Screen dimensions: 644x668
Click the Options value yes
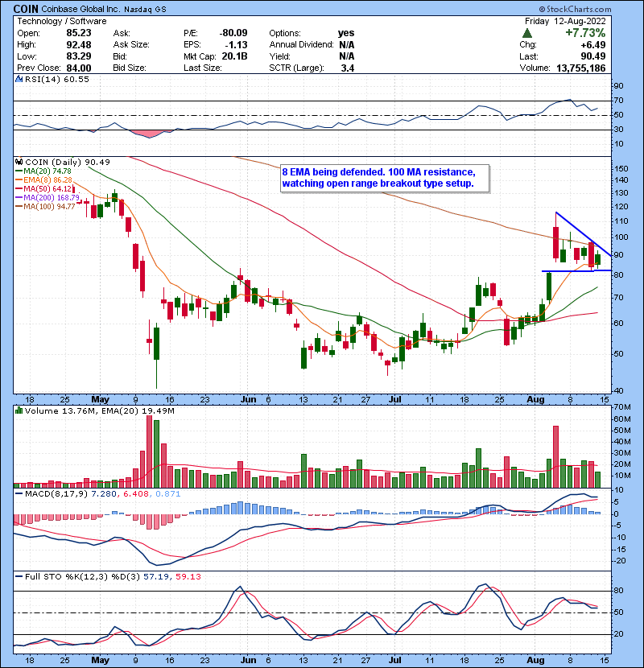(x=346, y=33)
